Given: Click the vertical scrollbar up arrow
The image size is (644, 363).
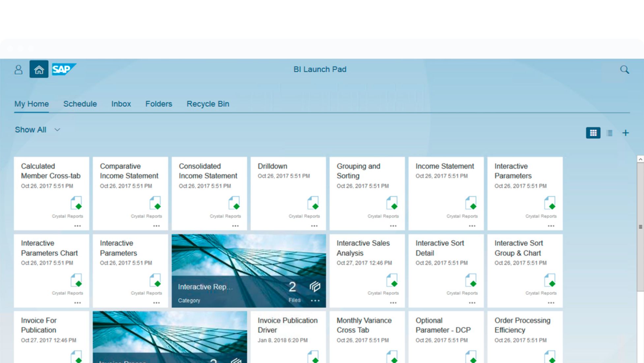Looking at the screenshot, I should click(640, 159).
